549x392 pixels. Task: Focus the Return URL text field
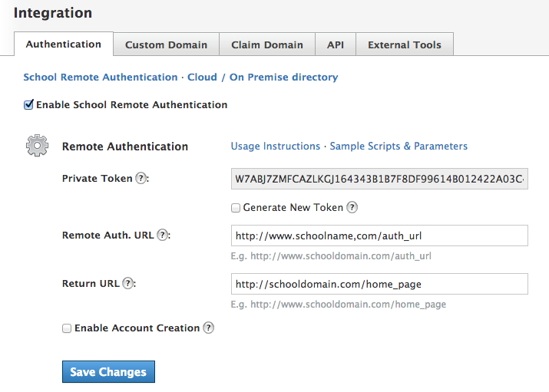(x=379, y=284)
